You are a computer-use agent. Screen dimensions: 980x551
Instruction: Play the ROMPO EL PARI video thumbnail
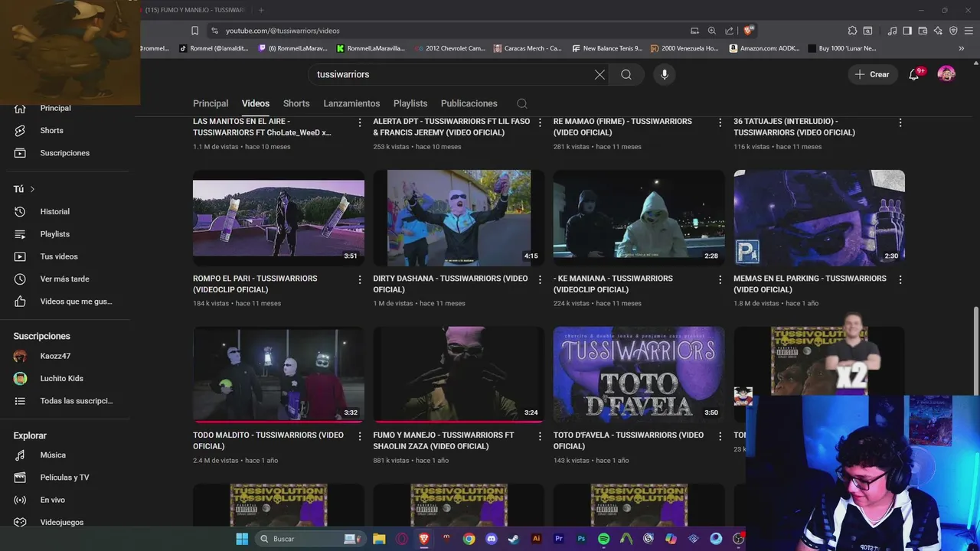click(x=279, y=218)
